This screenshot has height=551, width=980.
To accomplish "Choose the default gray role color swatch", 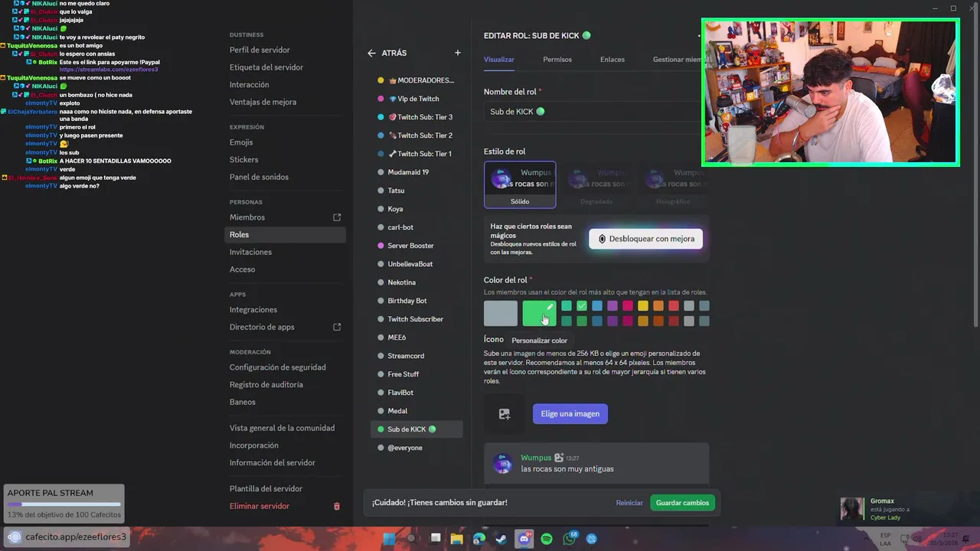I will [x=501, y=314].
